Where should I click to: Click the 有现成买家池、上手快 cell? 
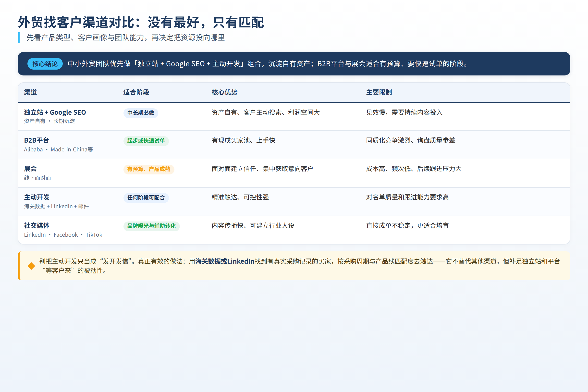point(244,140)
